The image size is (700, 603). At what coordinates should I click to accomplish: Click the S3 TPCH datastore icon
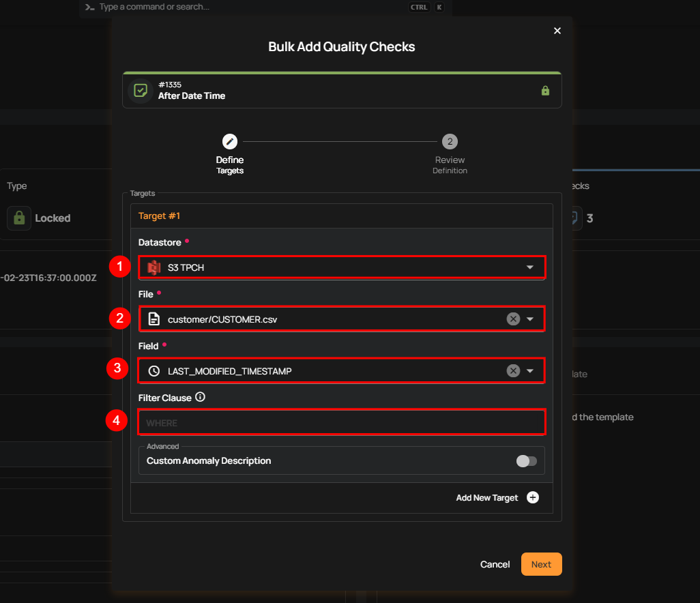point(154,267)
